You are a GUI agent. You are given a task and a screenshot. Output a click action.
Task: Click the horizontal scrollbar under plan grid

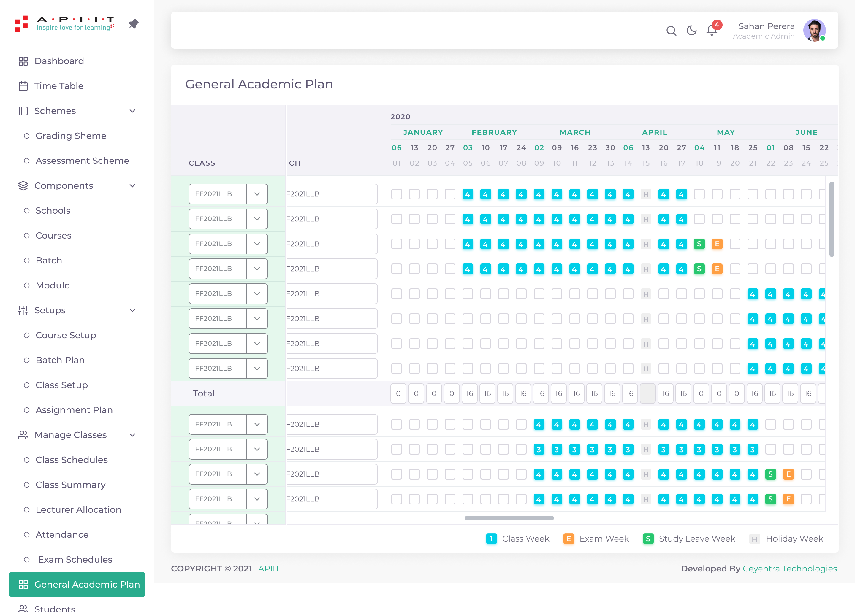click(509, 518)
